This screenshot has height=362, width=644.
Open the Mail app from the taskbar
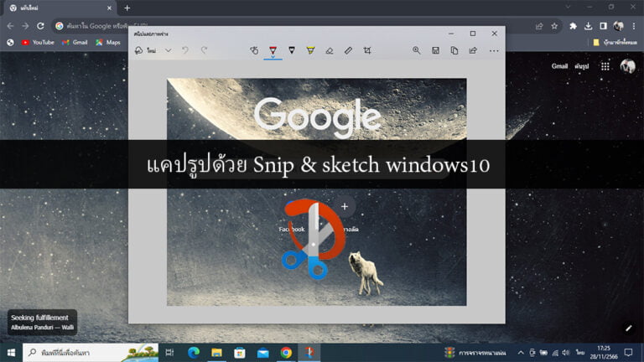tap(262, 353)
